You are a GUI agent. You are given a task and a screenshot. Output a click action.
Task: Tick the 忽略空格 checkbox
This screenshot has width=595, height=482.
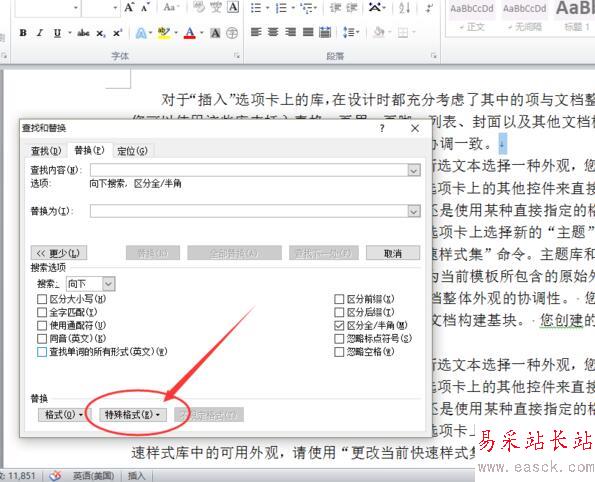[x=339, y=352]
